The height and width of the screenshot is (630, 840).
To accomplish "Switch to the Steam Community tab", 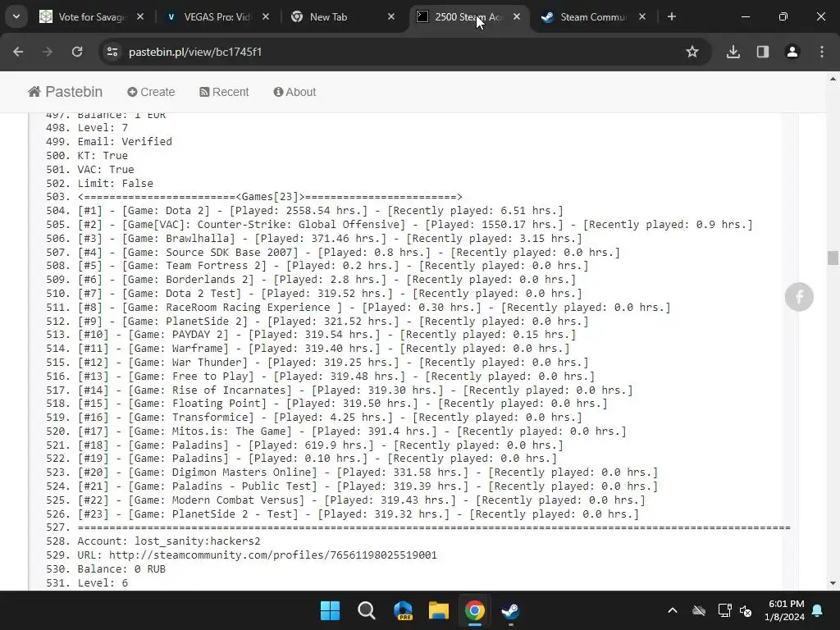I will [594, 16].
